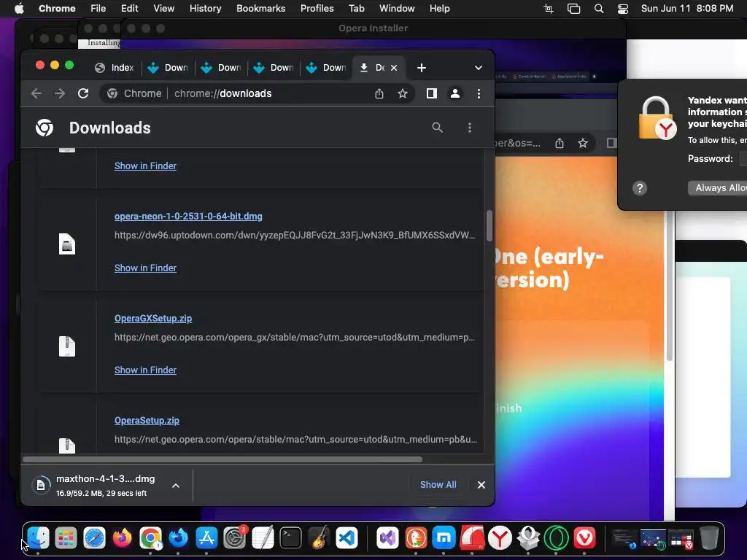Expand options for the maxthon download item
747x560 pixels.
(x=176, y=486)
